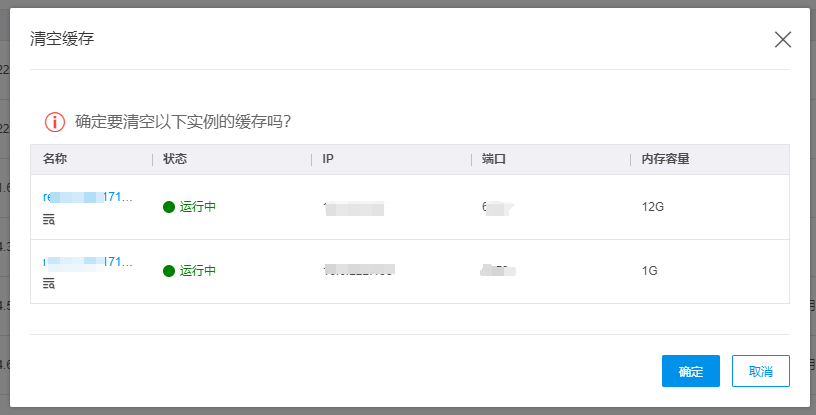Click the 确定要清空以下实例的缓存吗 prompt text
This screenshot has height=415, width=816.
tap(183, 122)
